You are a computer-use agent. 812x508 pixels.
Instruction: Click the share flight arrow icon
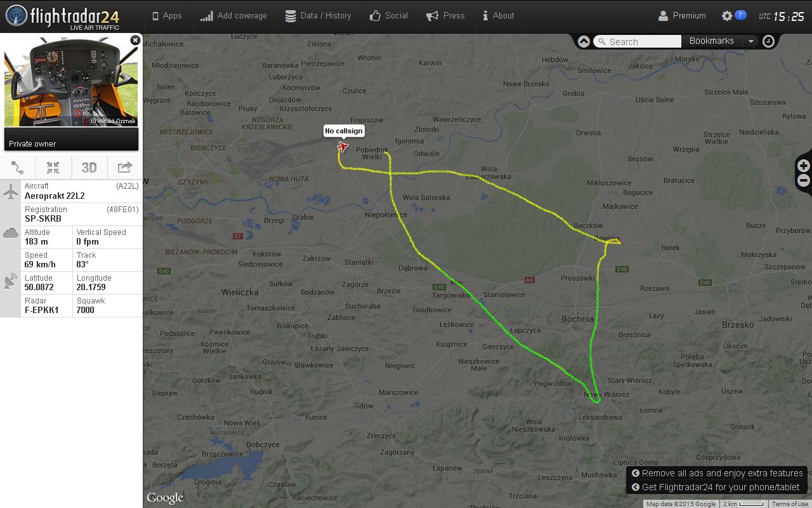click(x=124, y=168)
